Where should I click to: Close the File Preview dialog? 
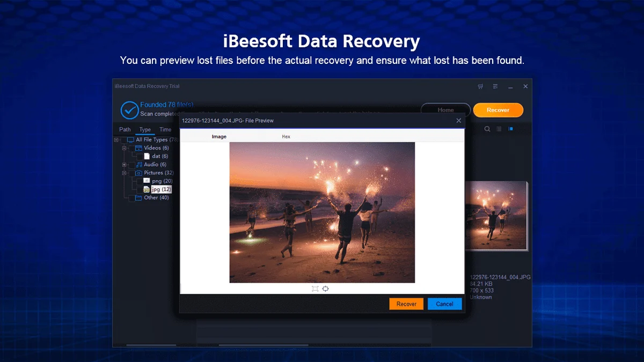point(458,121)
